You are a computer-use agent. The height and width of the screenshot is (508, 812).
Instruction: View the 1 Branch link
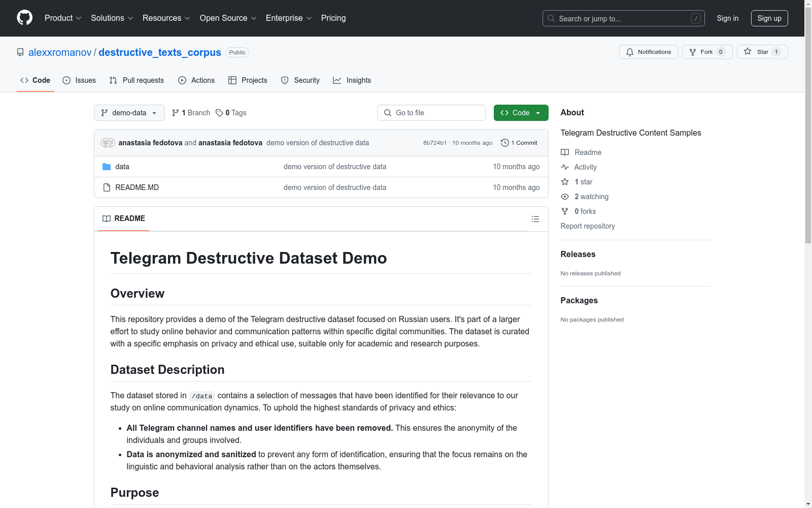191,113
